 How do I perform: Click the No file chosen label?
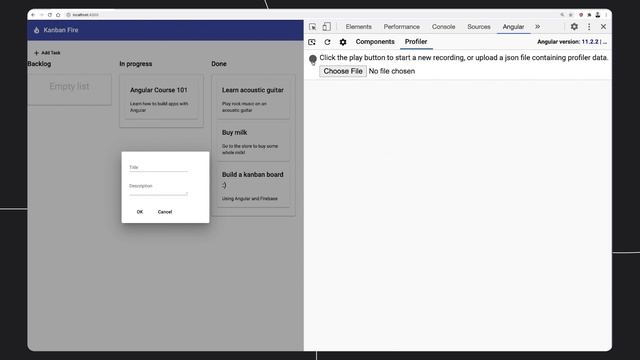[x=391, y=71]
